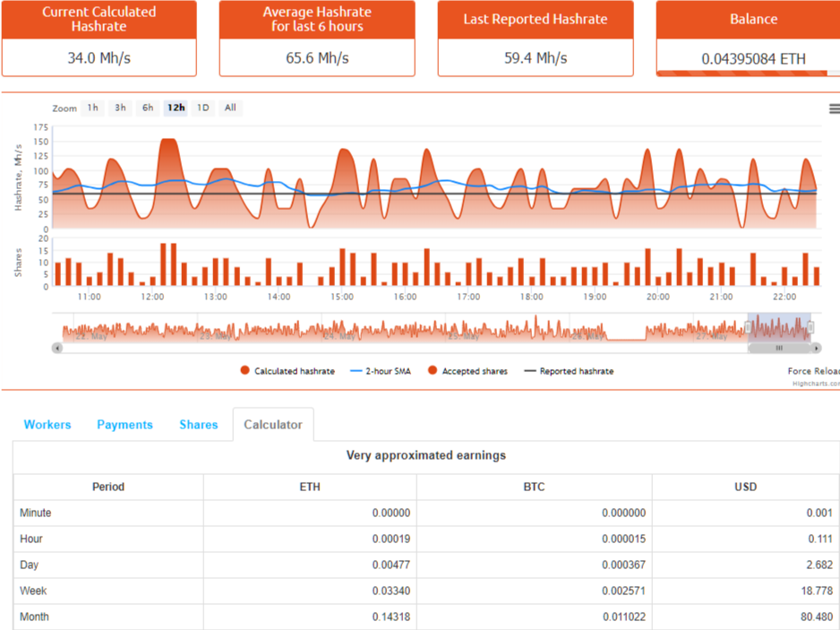Open the Highcharts.com credit link
This screenshot has width=840, height=630.
coord(817,384)
